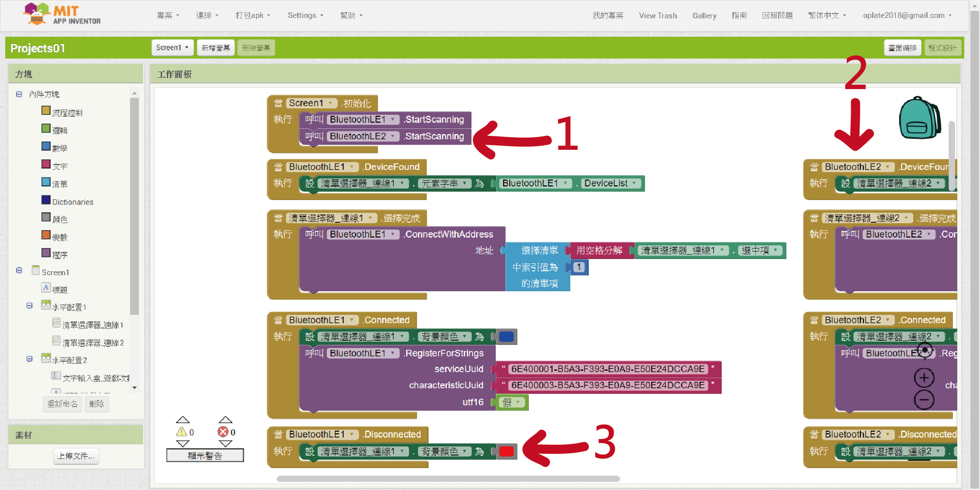
Task: Collapse the 水平配置1 tree node
Action: click(x=29, y=306)
